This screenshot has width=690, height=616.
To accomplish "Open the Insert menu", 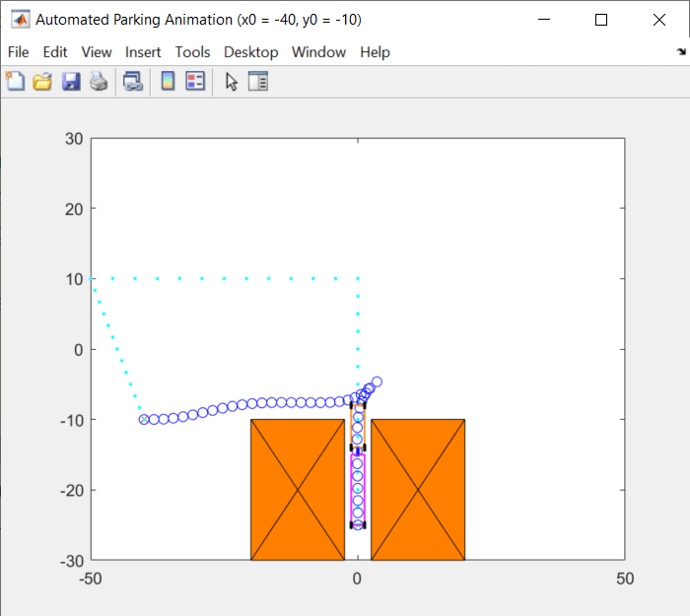I will (143, 52).
